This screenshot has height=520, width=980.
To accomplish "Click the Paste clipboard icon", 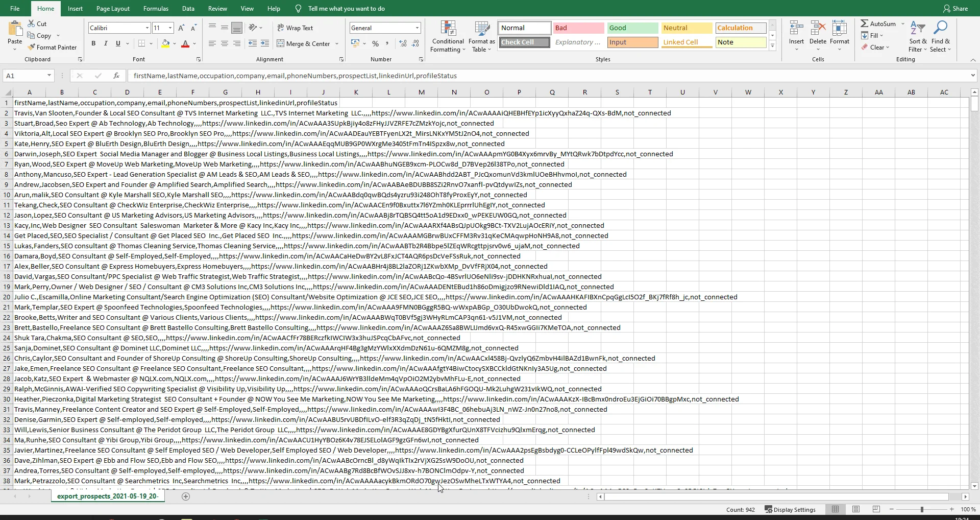I will tap(15, 29).
